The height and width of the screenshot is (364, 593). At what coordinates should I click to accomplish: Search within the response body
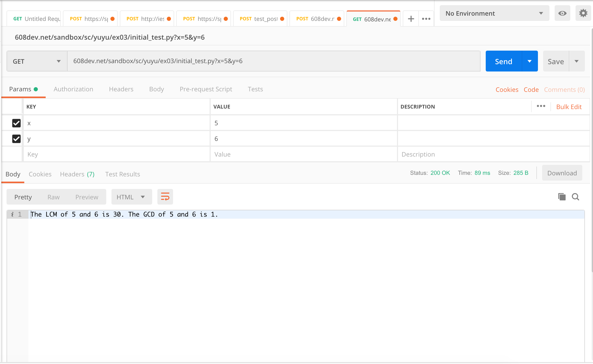coord(575,197)
